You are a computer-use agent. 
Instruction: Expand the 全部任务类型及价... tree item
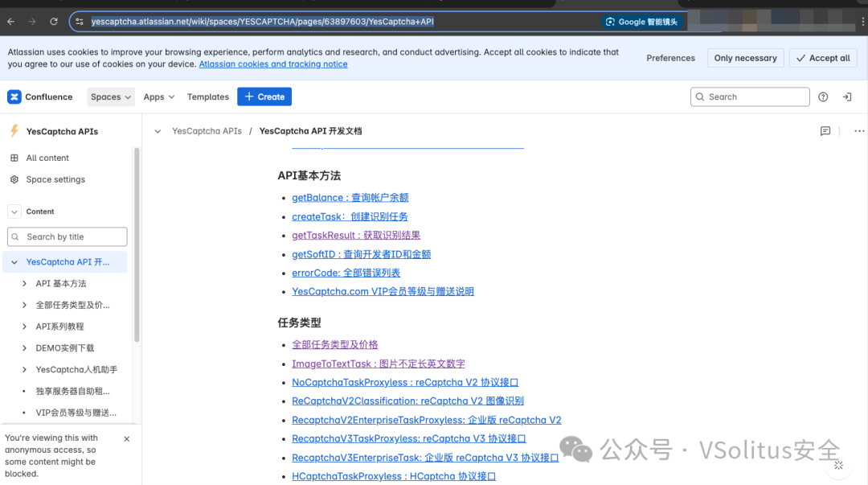[x=24, y=306]
